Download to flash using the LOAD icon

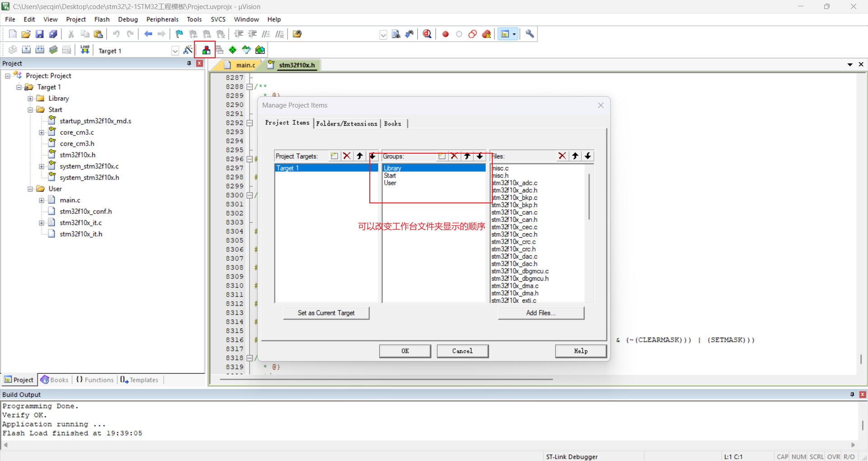(85, 50)
